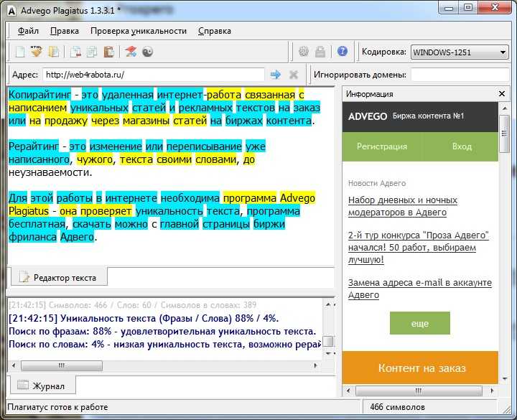Viewport: 517px width, 420px height.
Task: Click the word Рерайтинг in the editor
Action: 34,146
